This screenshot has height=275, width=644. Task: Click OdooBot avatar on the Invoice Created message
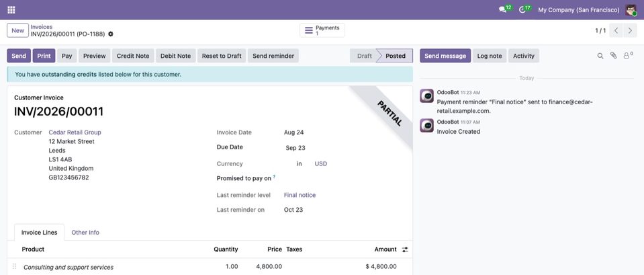point(426,125)
